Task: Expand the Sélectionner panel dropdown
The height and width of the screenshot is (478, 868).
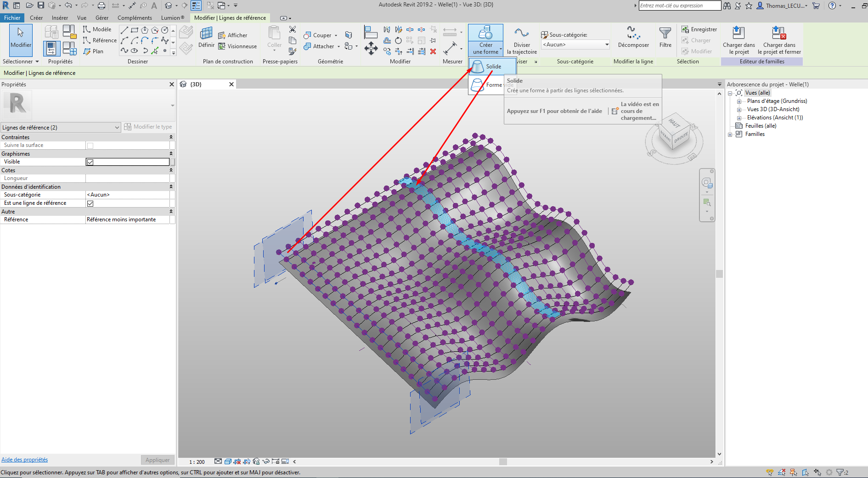Action: point(21,62)
